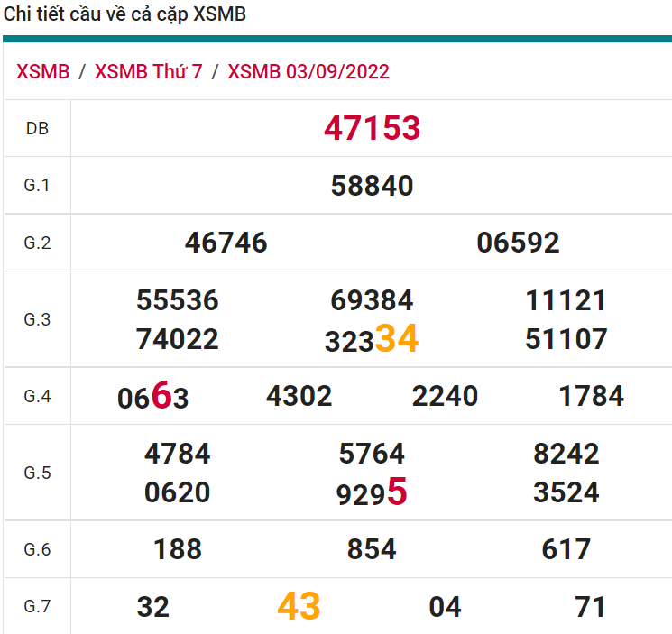
Task: Click the DB row label
Action: 37,129
